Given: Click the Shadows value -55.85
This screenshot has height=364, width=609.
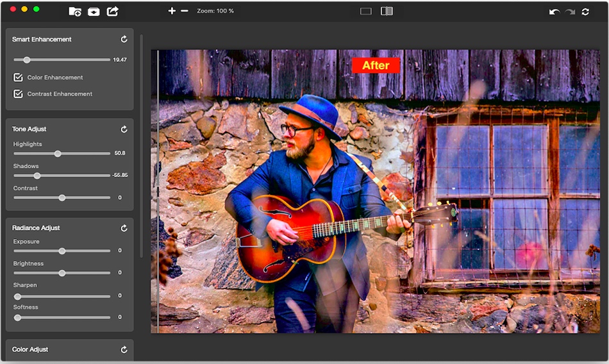Looking at the screenshot, I should coord(120,175).
